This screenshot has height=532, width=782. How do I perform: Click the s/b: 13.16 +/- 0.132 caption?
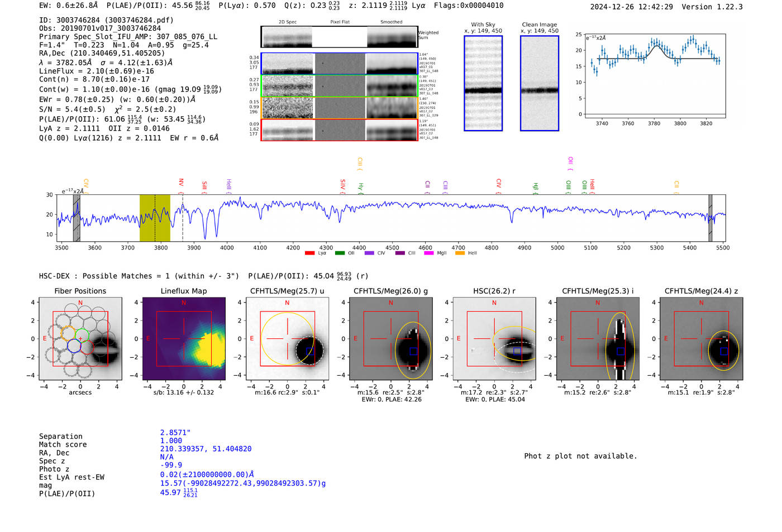[184, 392]
